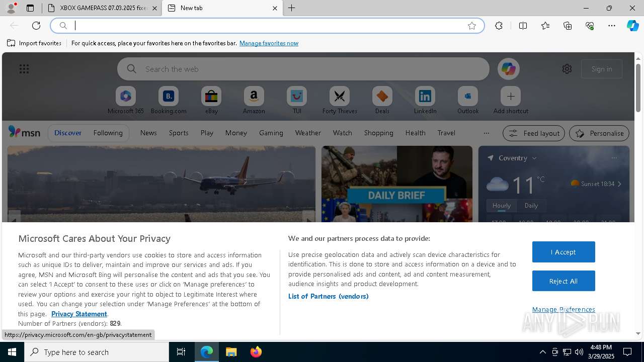Open the Sports category
This screenshot has height=362, width=644.
179,133
